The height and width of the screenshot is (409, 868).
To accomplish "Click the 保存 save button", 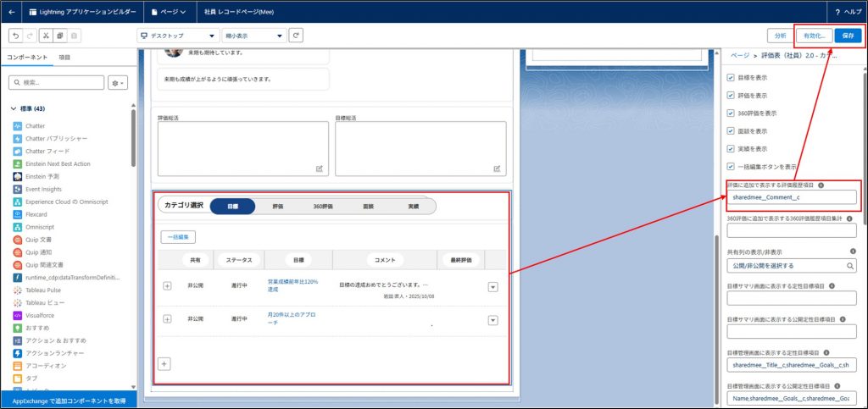I will (x=848, y=36).
